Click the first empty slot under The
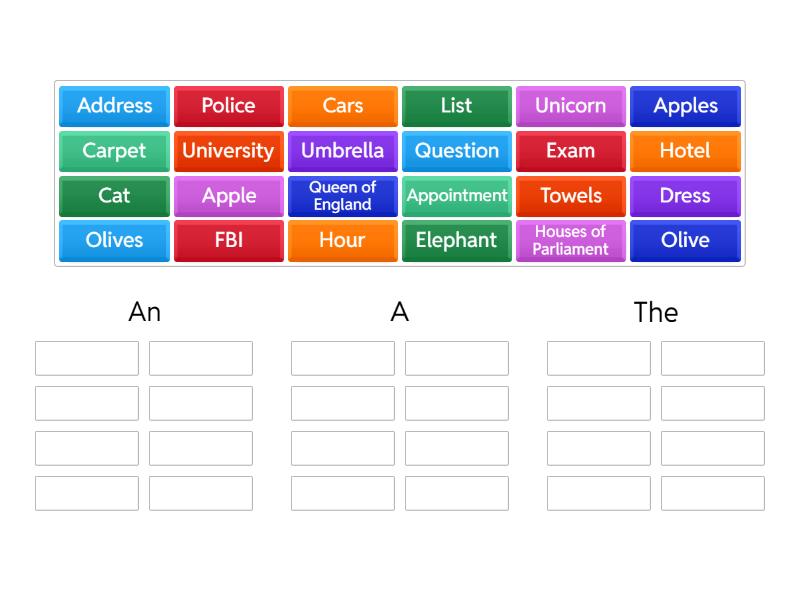Image resolution: width=800 pixels, height=600 pixels. (599, 358)
